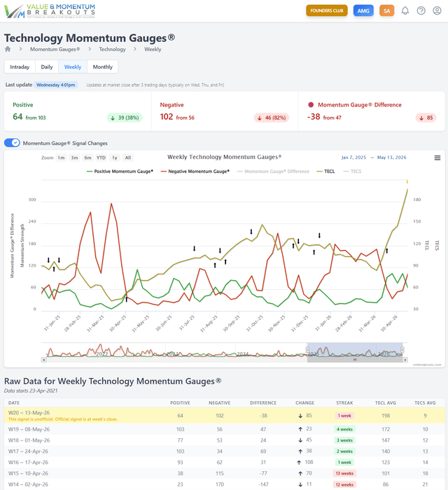448x490 pixels.
Task: Select the W20 ~ 13-May-26 row
Action: (x=224, y=416)
